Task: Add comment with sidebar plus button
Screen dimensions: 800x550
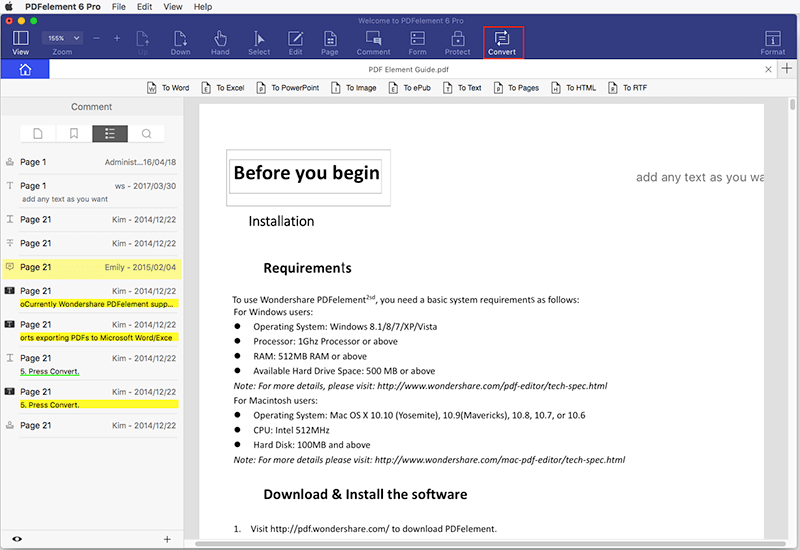Action: tap(167, 539)
